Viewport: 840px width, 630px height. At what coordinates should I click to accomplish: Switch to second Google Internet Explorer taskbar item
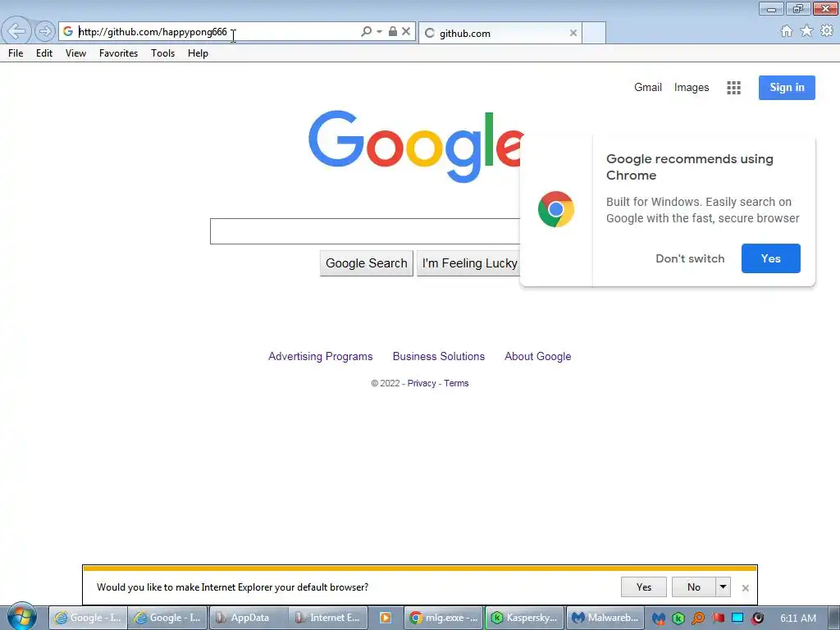click(x=167, y=618)
